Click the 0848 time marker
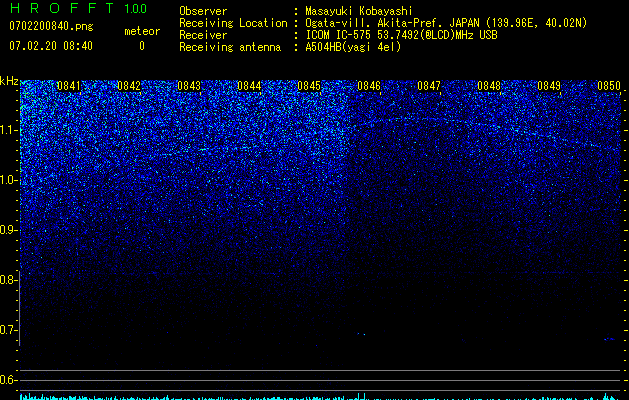This screenshot has height=400, width=629. [489, 86]
